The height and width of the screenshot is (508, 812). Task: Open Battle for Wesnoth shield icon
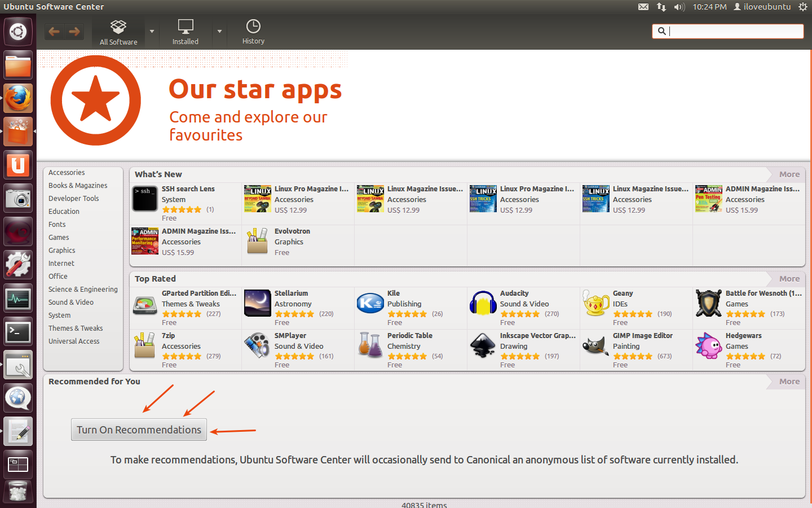(709, 304)
